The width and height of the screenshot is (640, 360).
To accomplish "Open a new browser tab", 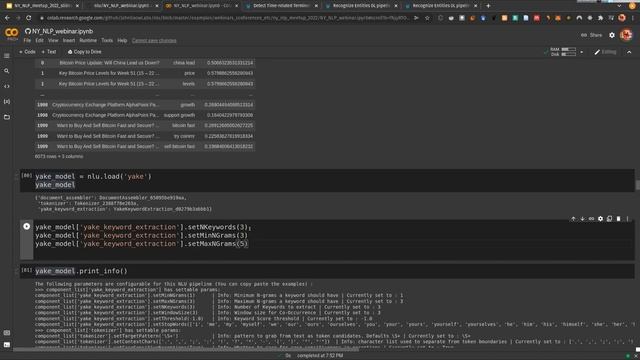I will pyautogui.click(x=488, y=6).
